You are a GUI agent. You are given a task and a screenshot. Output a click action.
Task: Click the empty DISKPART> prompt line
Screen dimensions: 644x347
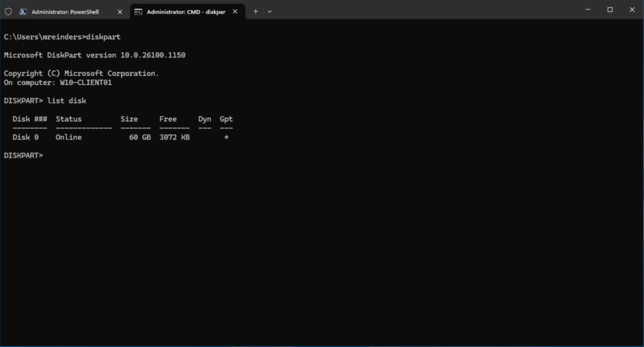pos(23,156)
